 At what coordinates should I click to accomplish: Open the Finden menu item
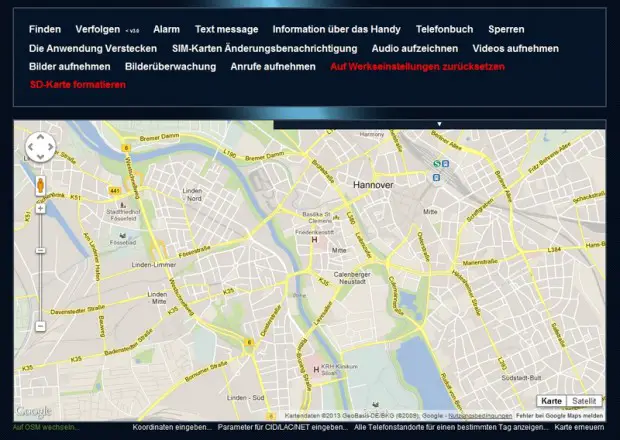point(45,29)
